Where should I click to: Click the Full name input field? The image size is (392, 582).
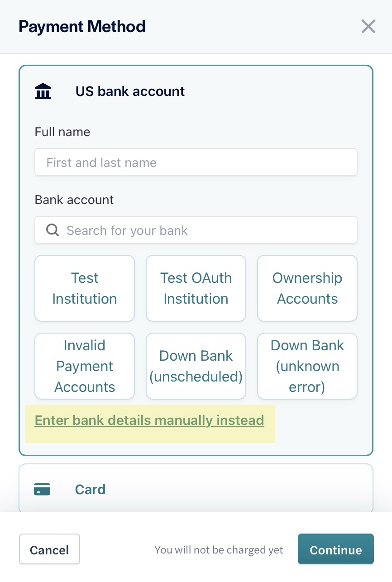coord(196,162)
